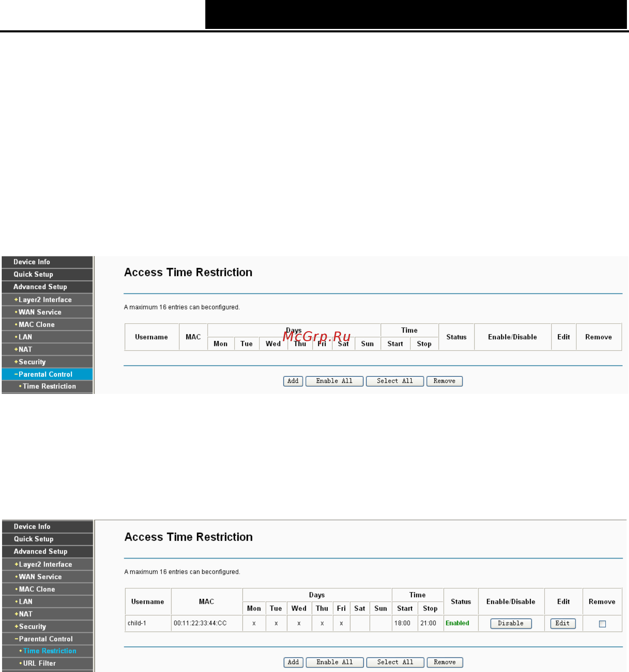Open URL Filter in the lower sidebar

pos(48,663)
